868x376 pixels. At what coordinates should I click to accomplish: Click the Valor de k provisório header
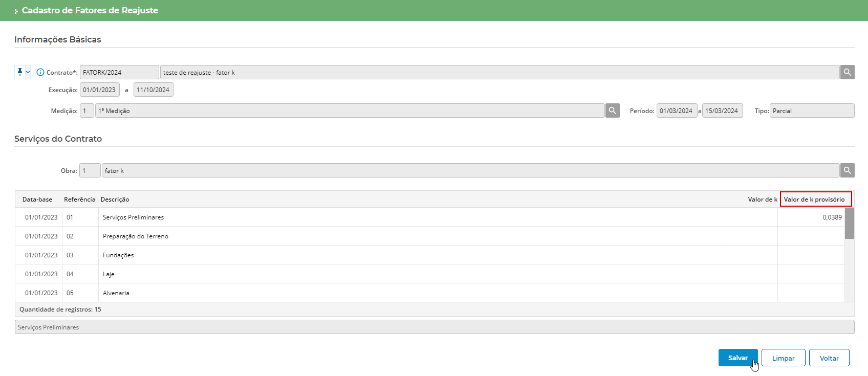(x=815, y=200)
